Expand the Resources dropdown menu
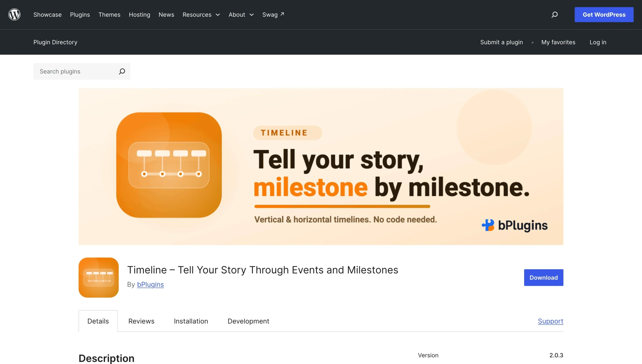The width and height of the screenshot is (642, 364). tap(201, 15)
